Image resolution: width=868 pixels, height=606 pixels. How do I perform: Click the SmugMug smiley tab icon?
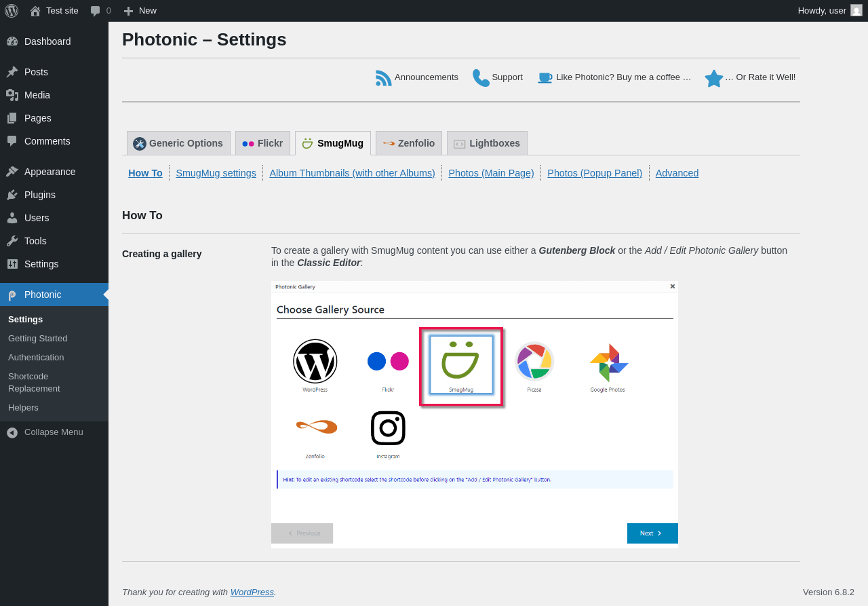308,143
